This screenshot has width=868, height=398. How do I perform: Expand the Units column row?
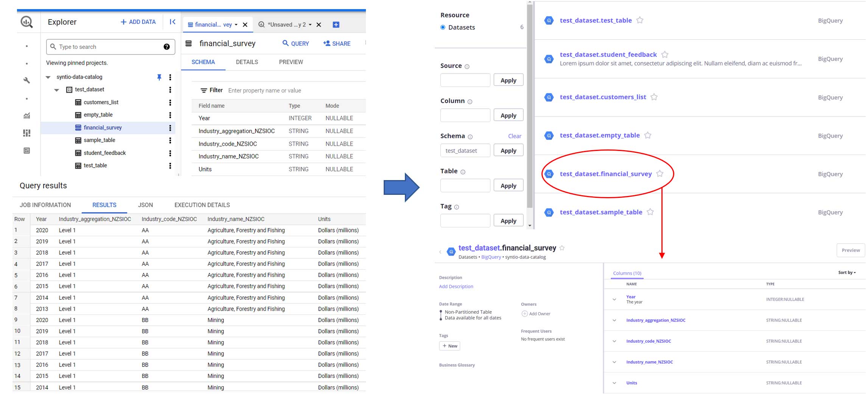click(614, 383)
